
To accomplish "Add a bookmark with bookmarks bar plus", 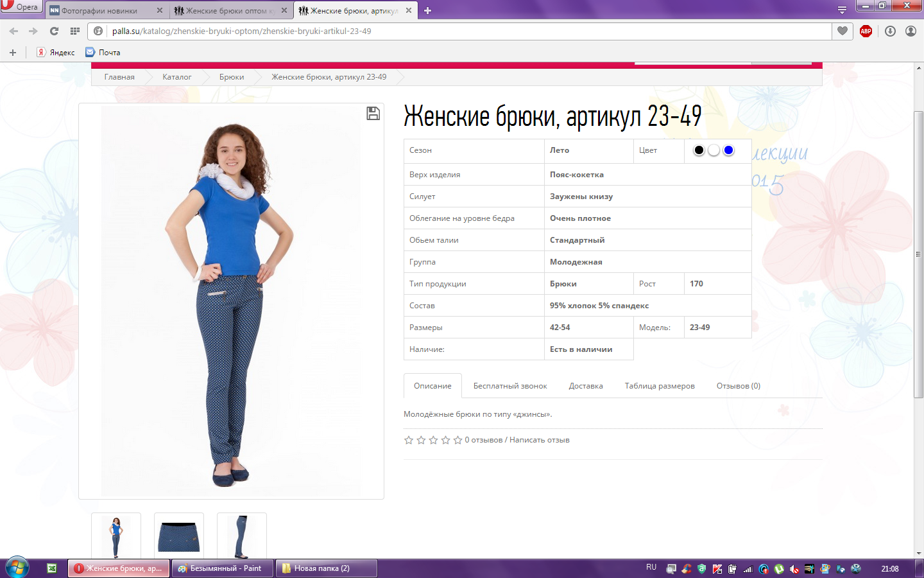I will [x=13, y=53].
